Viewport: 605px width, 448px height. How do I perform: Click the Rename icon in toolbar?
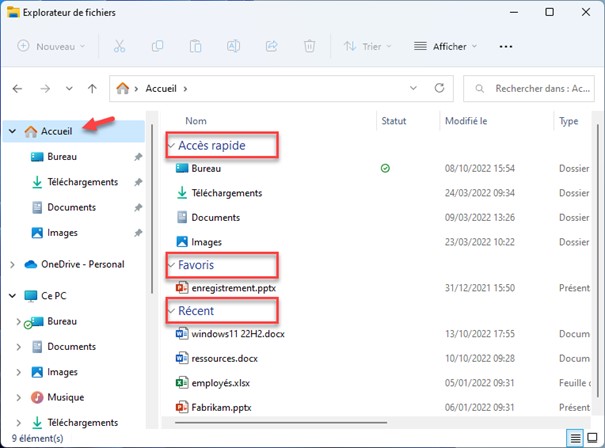(x=234, y=47)
